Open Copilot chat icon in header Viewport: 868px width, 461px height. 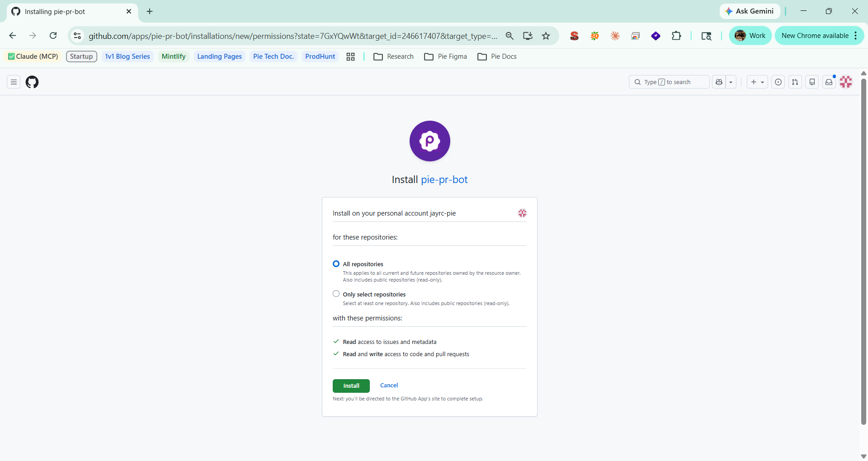pyautogui.click(x=719, y=82)
